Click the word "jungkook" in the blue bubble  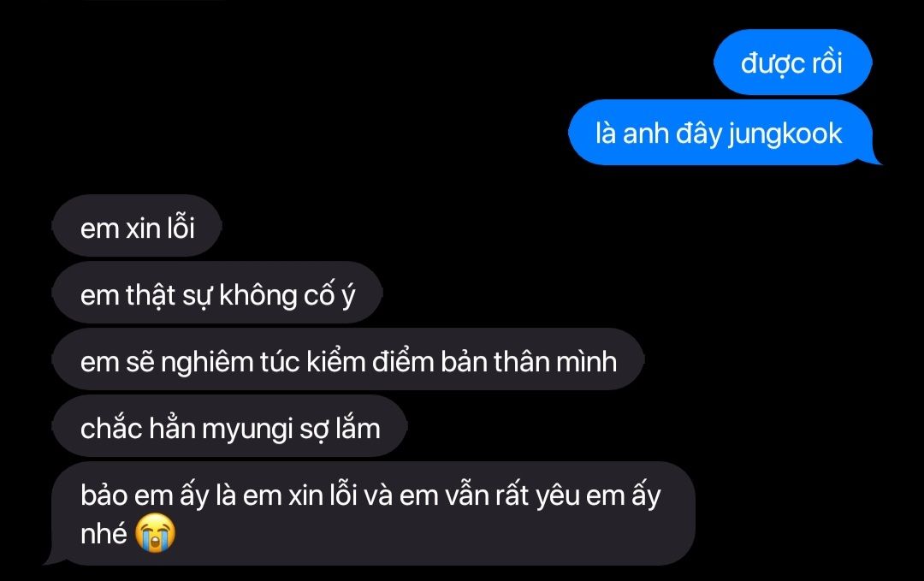pos(785,134)
